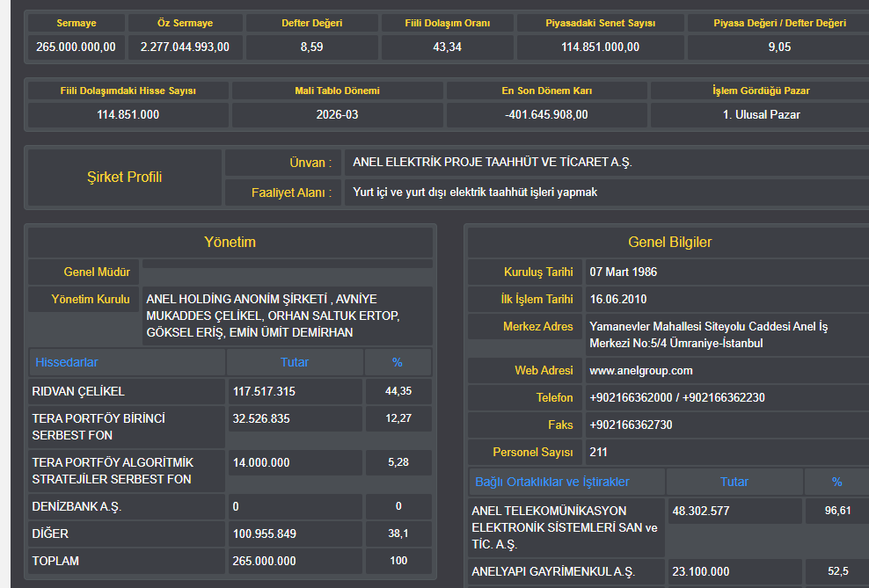Click the TOPLAM row label
This screenshot has height=588, width=869.
tap(55, 561)
